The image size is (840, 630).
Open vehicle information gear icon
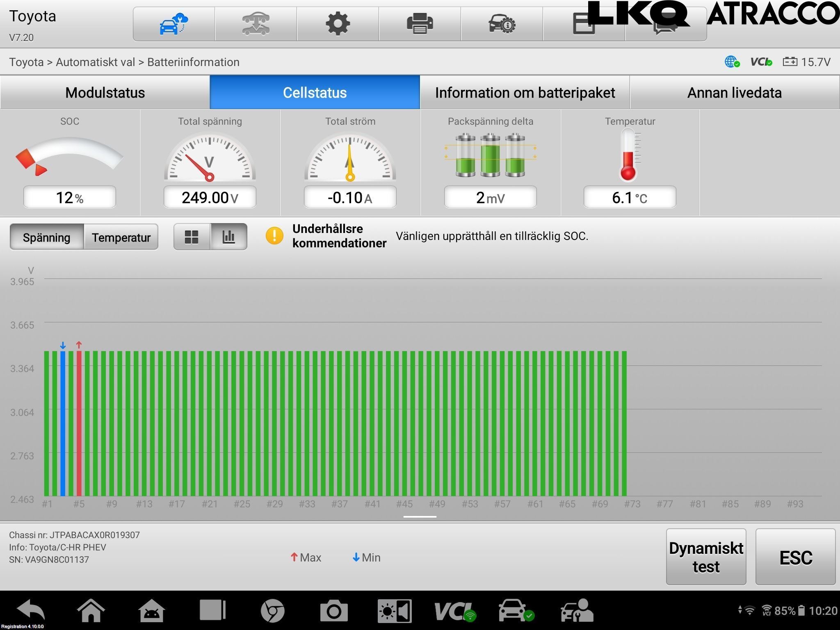tap(502, 24)
